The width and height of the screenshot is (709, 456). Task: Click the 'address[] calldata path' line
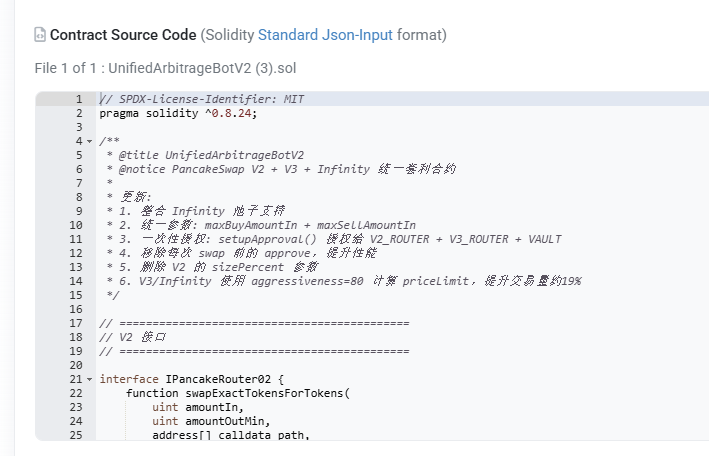point(231,435)
